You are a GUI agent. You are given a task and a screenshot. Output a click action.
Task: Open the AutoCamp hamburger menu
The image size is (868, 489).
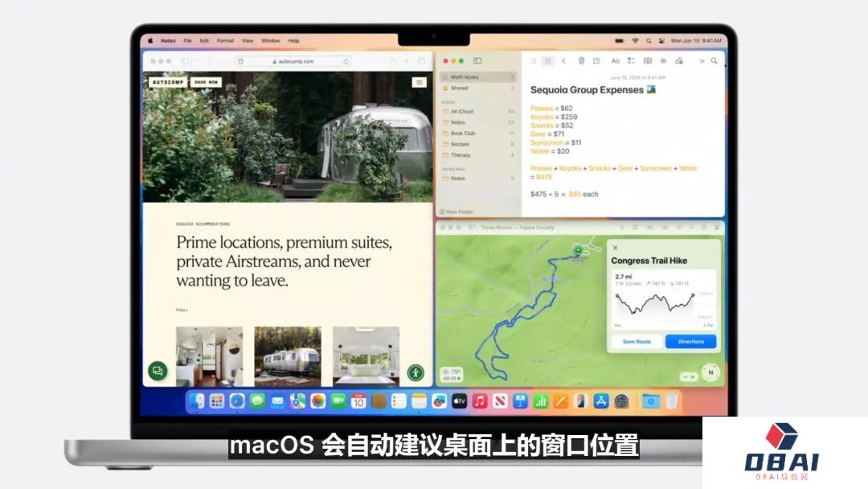point(419,82)
